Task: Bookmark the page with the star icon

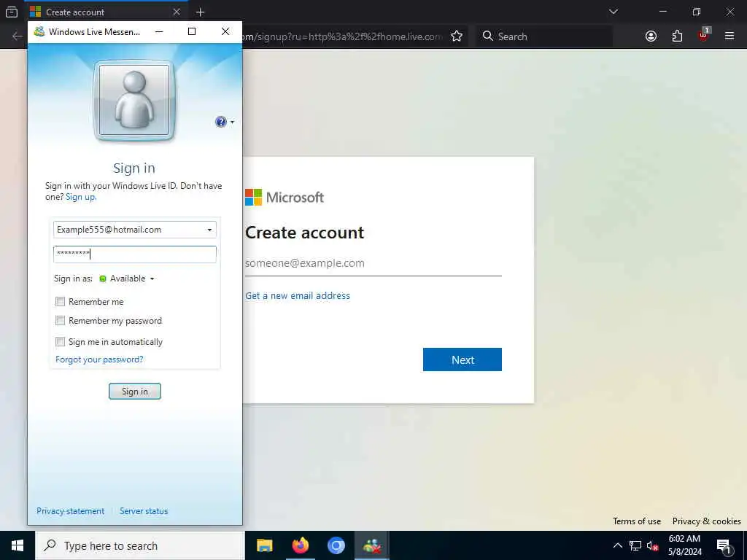Action: tap(457, 36)
